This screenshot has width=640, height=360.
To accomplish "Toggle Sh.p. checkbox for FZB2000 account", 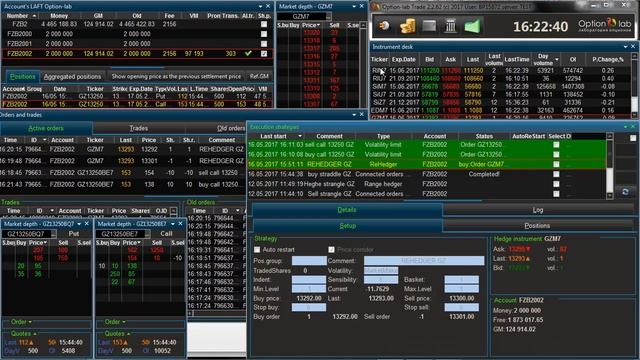I will [x=264, y=34].
